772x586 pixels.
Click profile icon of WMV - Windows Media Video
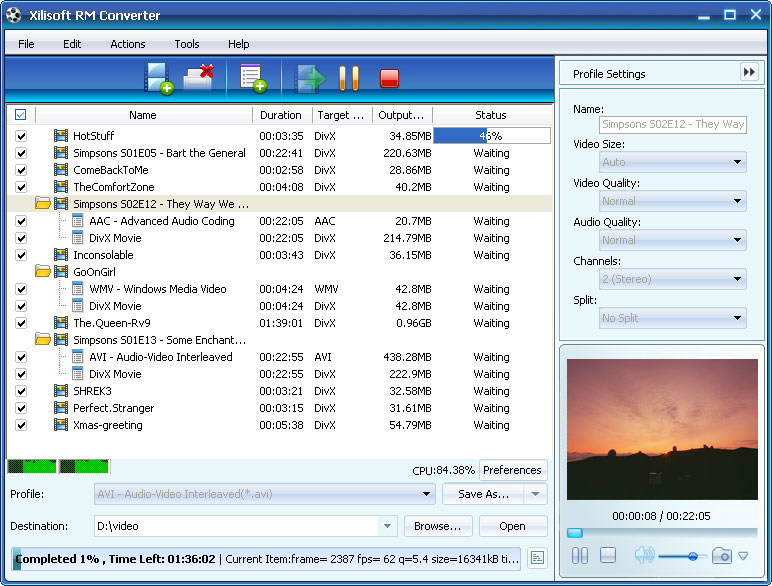pyautogui.click(x=77, y=289)
